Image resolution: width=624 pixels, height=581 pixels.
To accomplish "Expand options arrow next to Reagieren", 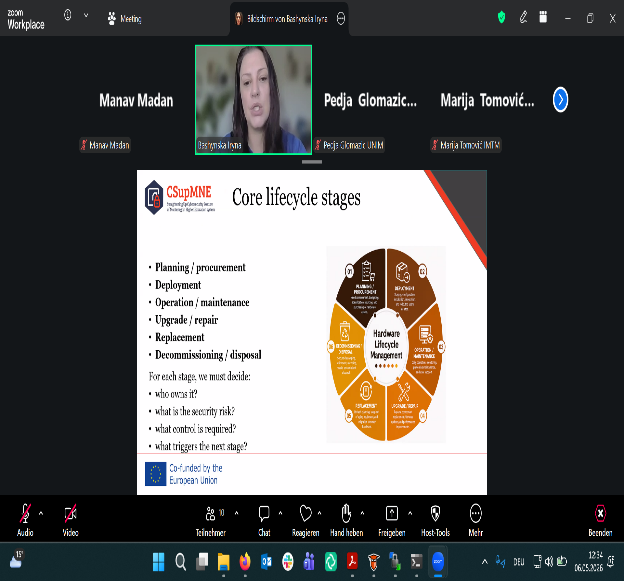I will point(320,513).
